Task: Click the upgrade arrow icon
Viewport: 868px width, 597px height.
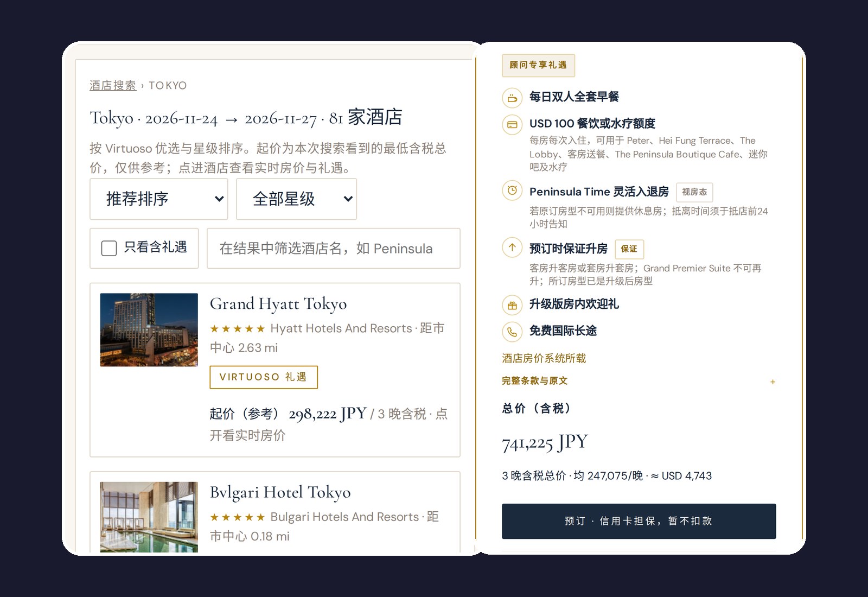Action: (512, 247)
